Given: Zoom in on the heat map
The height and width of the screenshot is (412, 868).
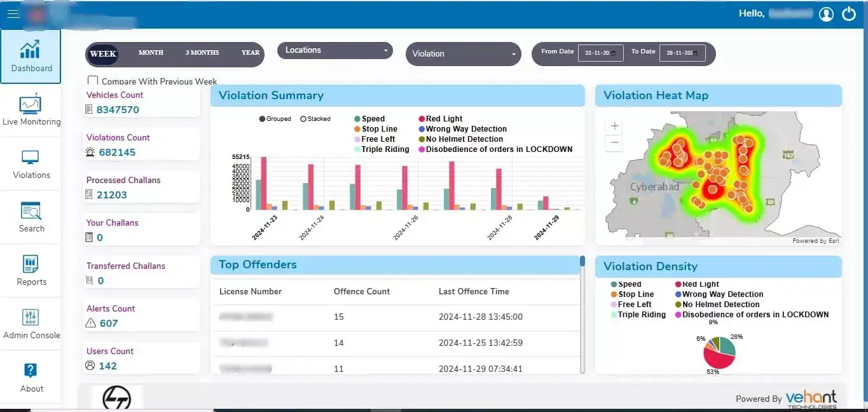Looking at the screenshot, I should point(615,126).
